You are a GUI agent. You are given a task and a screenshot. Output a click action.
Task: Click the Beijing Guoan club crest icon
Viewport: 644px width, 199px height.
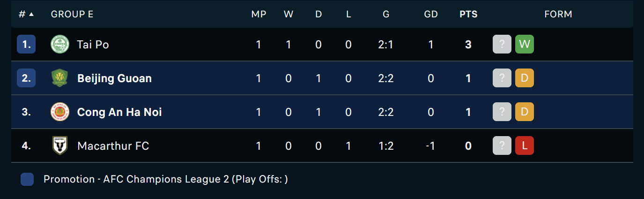coord(60,78)
